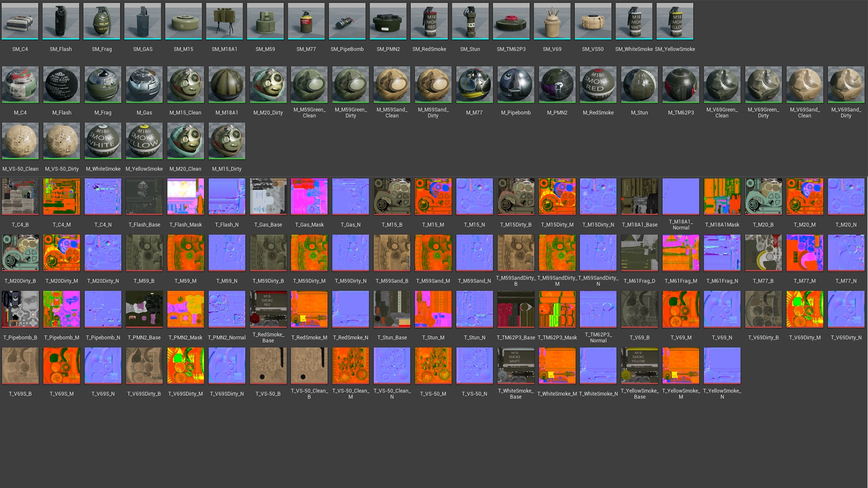Image resolution: width=868 pixels, height=488 pixels.
Task: Select the M_WhiteSmoke material sphere
Action: (103, 141)
